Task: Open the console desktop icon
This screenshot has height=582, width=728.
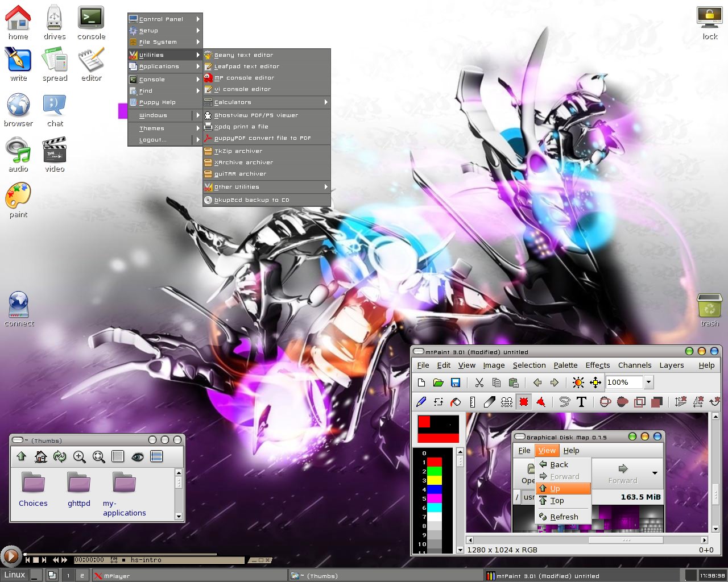Action: coord(91,23)
